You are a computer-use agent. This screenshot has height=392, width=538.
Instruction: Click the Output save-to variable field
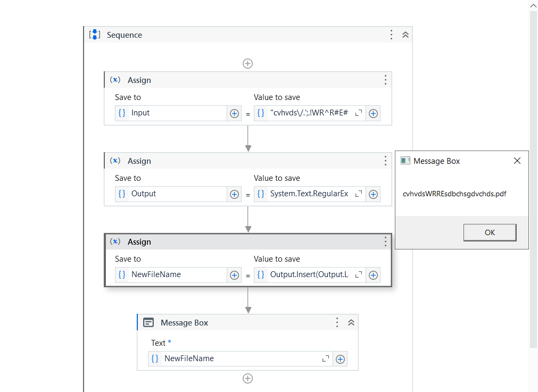(176, 194)
